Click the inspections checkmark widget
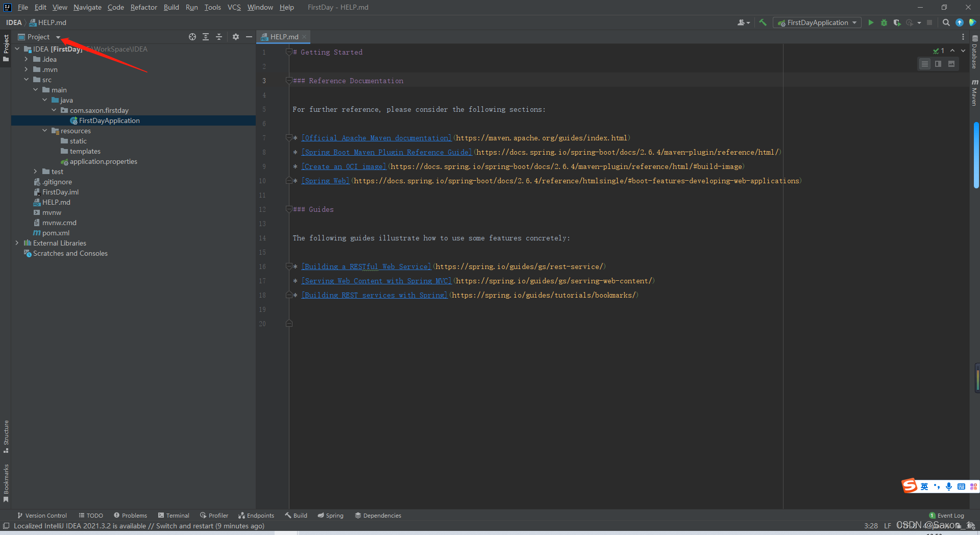This screenshot has height=535, width=980. 939,51
